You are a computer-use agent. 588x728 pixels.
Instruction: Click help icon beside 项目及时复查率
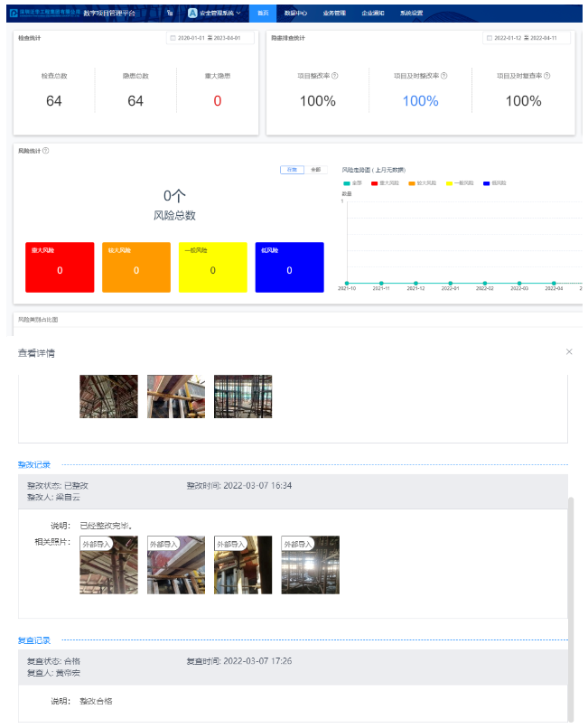click(547, 76)
